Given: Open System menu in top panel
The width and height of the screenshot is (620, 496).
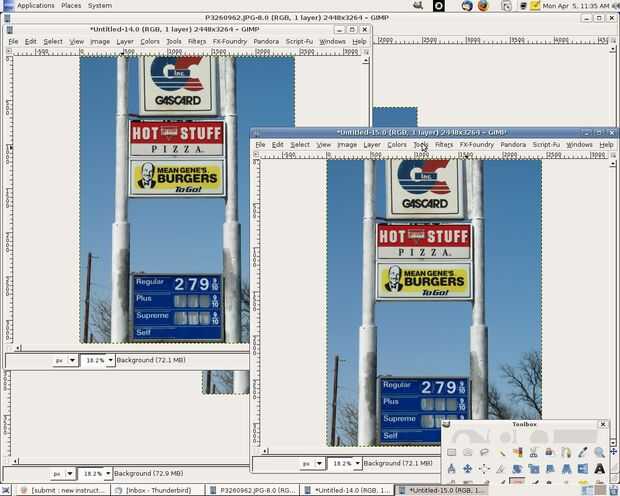Looking at the screenshot, I should point(100,6).
